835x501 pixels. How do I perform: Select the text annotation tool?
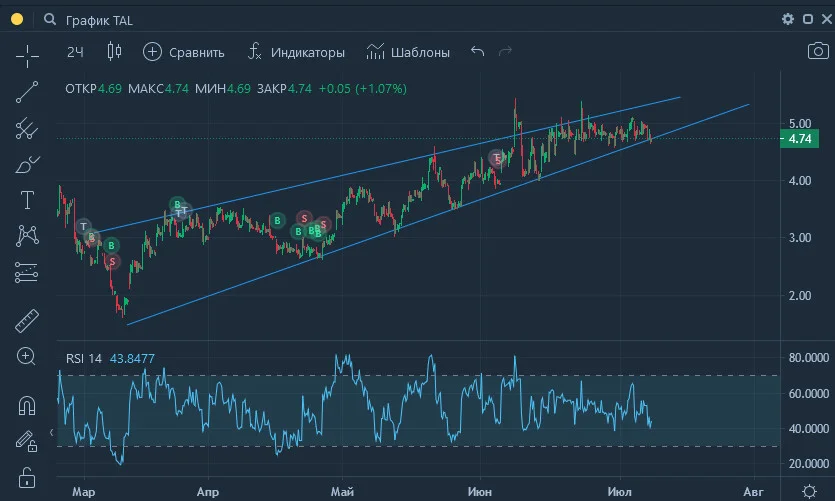point(27,200)
